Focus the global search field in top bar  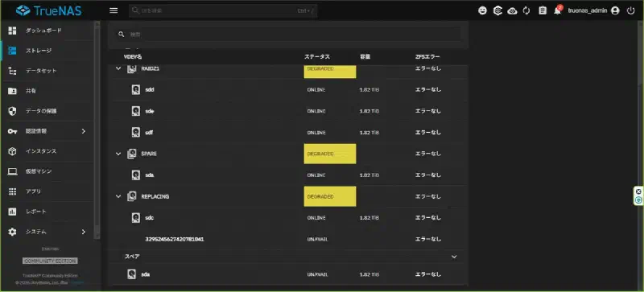[223, 11]
